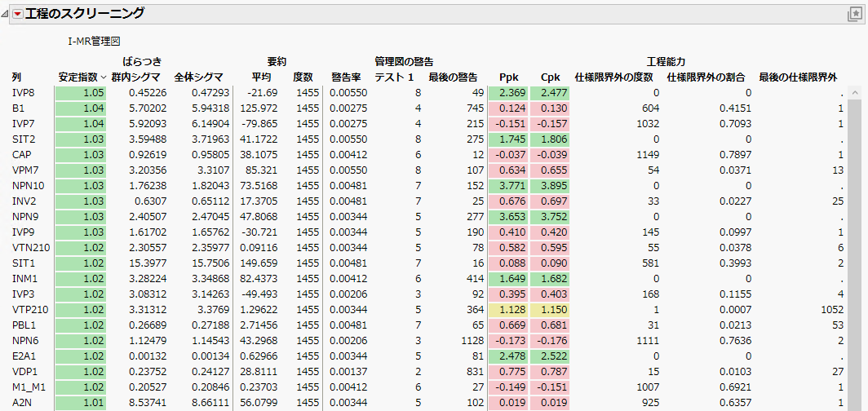
Task: Click the 最後の仕様限界外 column header
Action: pyautogui.click(x=798, y=77)
